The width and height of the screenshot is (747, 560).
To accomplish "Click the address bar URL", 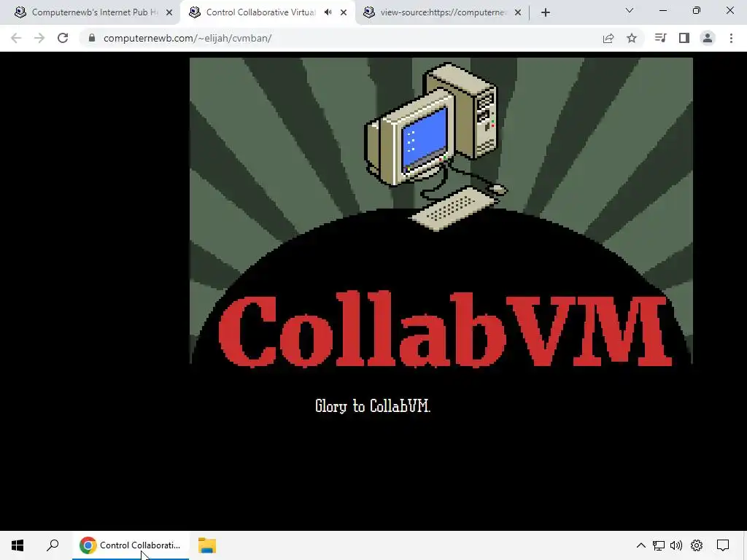I will [x=187, y=38].
